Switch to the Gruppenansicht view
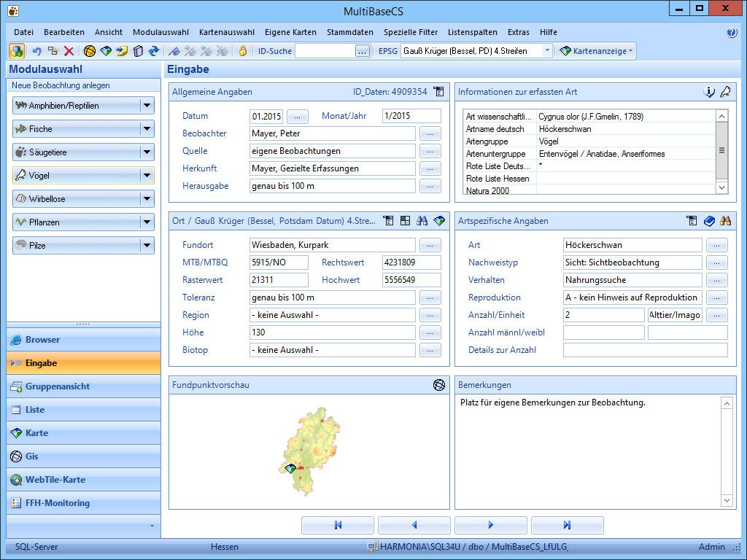The width and height of the screenshot is (747, 560). coord(83,386)
